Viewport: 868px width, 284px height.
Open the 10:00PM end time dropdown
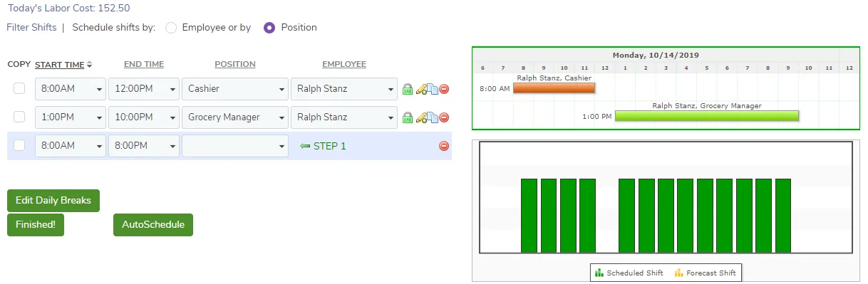pos(144,117)
